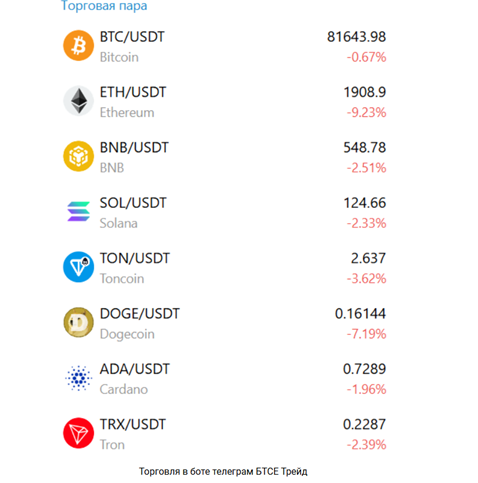Image resolution: width=478 pixels, height=483 pixels.
Task: Open the DOGE/USDT trading pair
Action: 140,314
